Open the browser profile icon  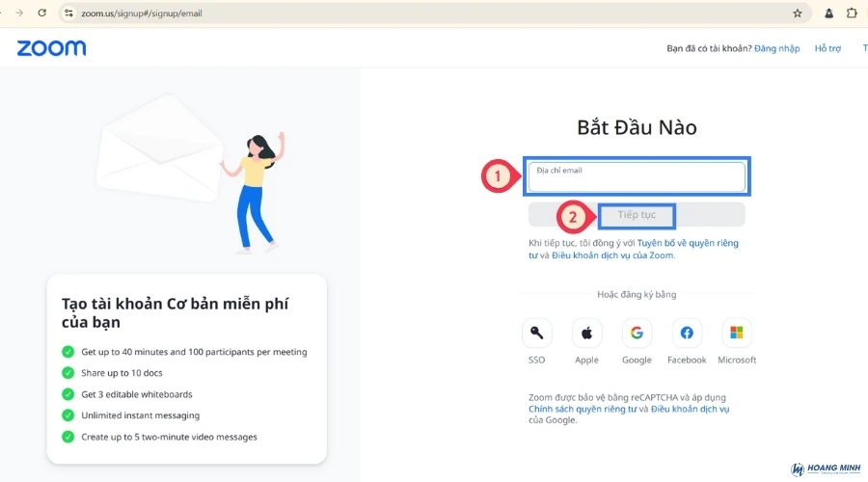click(x=828, y=13)
